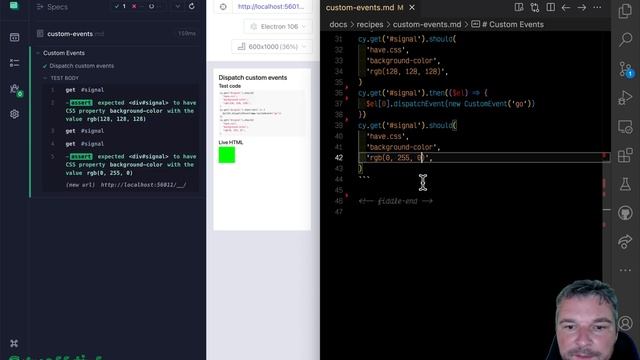Open Remote Explorer view

click(625, 127)
